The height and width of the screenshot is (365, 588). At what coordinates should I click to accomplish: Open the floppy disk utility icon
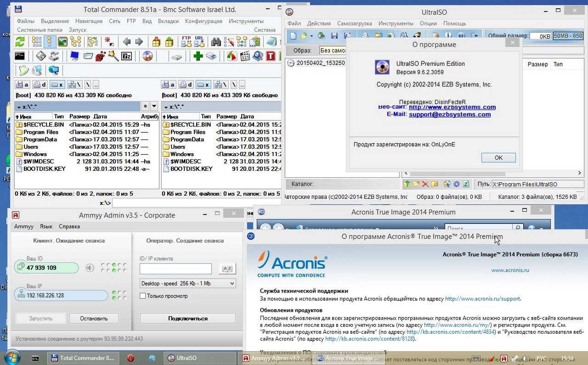point(41,56)
